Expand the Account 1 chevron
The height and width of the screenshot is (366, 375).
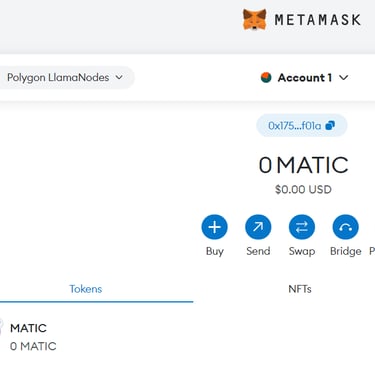click(344, 78)
